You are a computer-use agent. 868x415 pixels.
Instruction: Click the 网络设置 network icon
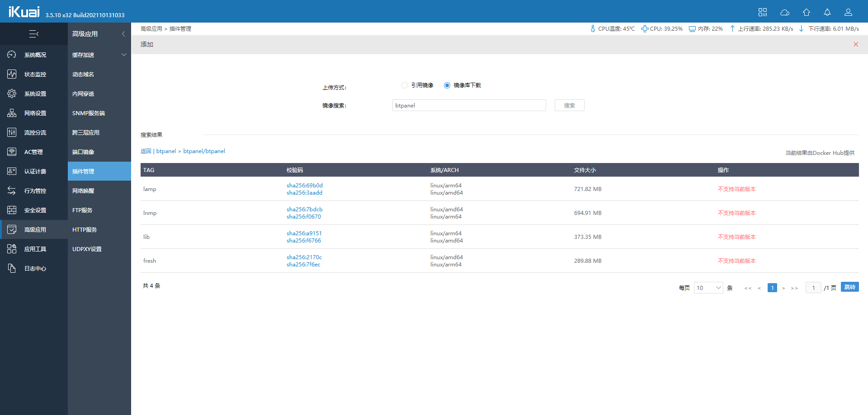[12, 113]
